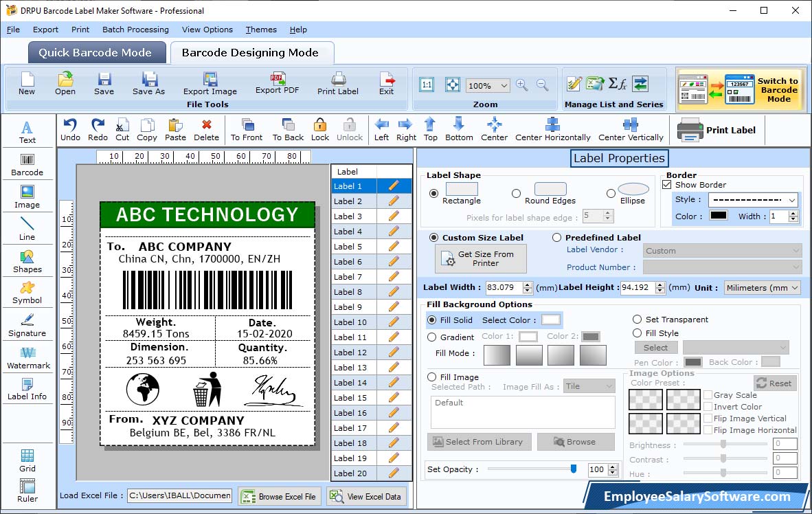812x514 pixels.
Task: Save the current label
Action: pos(104,83)
